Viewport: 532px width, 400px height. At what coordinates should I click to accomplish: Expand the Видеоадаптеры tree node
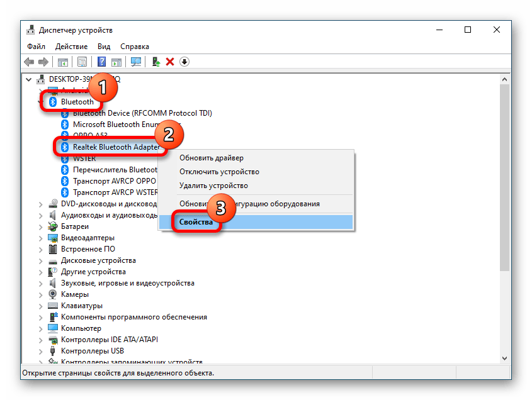(42, 238)
